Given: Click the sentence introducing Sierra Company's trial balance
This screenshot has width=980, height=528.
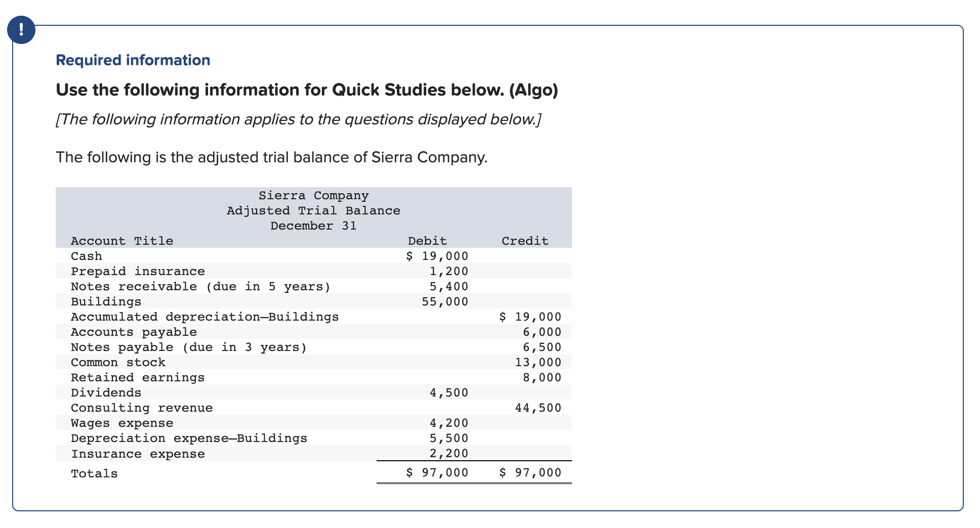Looking at the screenshot, I should click(272, 157).
